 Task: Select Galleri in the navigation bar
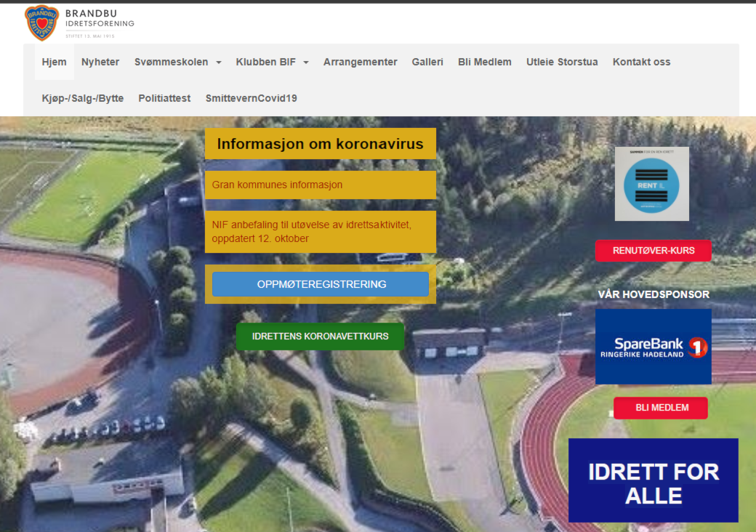coord(427,62)
